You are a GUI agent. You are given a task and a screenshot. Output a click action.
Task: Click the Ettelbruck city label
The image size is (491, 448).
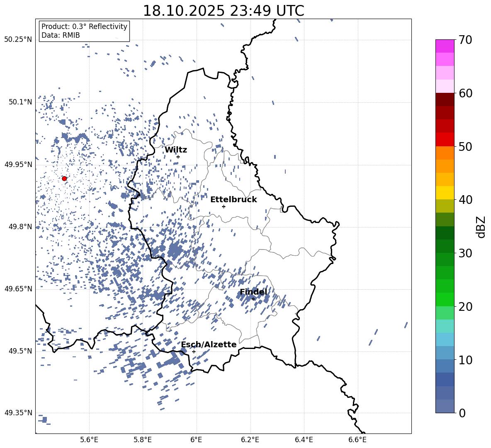(233, 200)
